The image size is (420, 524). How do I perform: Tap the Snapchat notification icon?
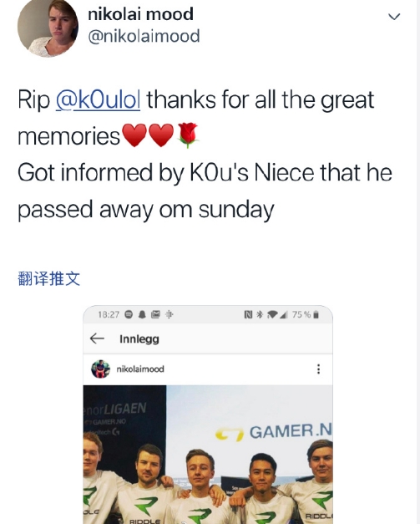pos(142,314)
